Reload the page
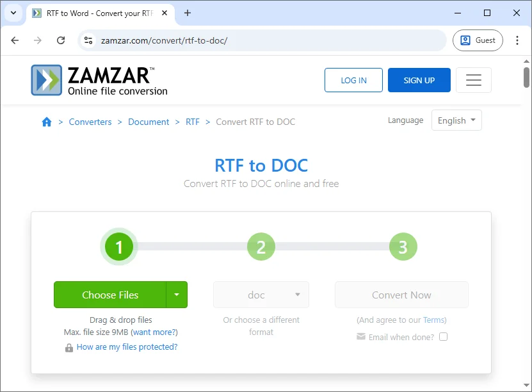The width and height of the screenshot is (532, 392). point(61,40)
